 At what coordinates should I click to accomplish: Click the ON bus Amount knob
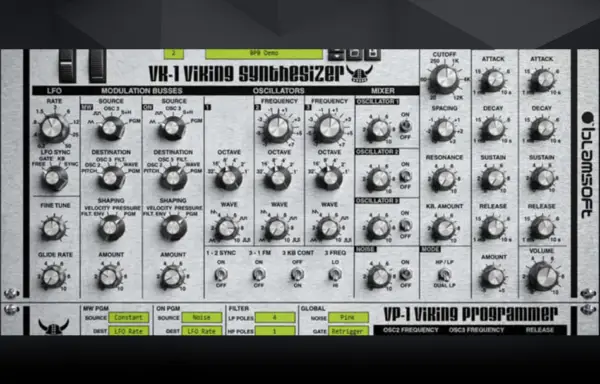172,277
